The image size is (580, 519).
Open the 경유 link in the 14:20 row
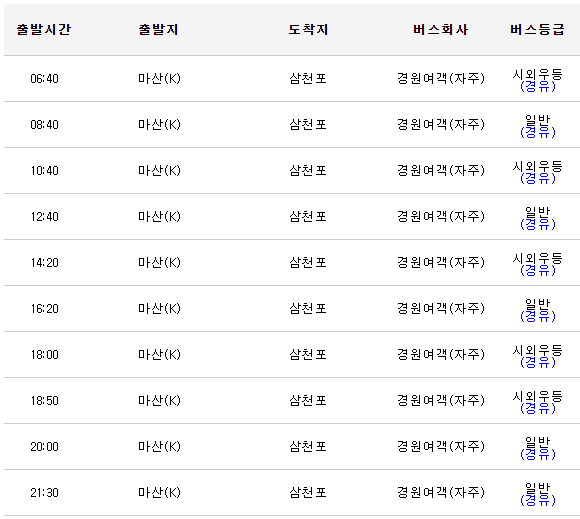(537, 271)
